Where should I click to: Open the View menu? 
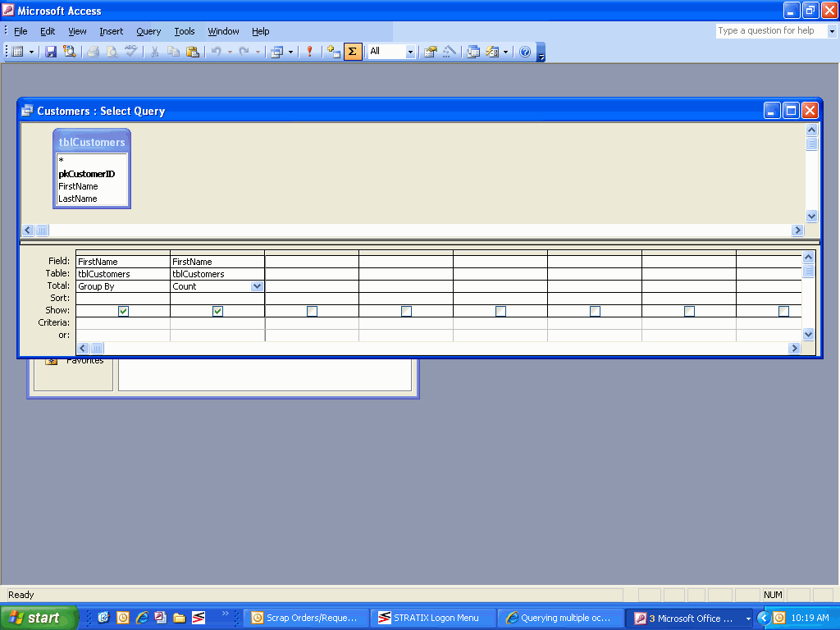pyautogui.click(x=77, y=31)
